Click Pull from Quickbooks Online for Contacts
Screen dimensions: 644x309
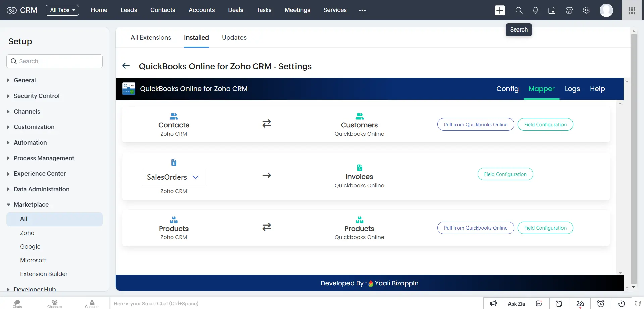click(476, 124)
